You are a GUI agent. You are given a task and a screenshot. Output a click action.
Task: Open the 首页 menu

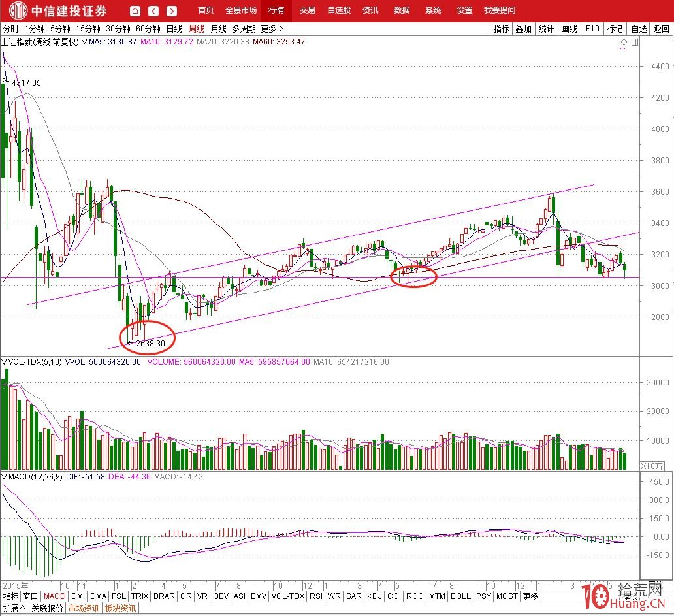206,10
